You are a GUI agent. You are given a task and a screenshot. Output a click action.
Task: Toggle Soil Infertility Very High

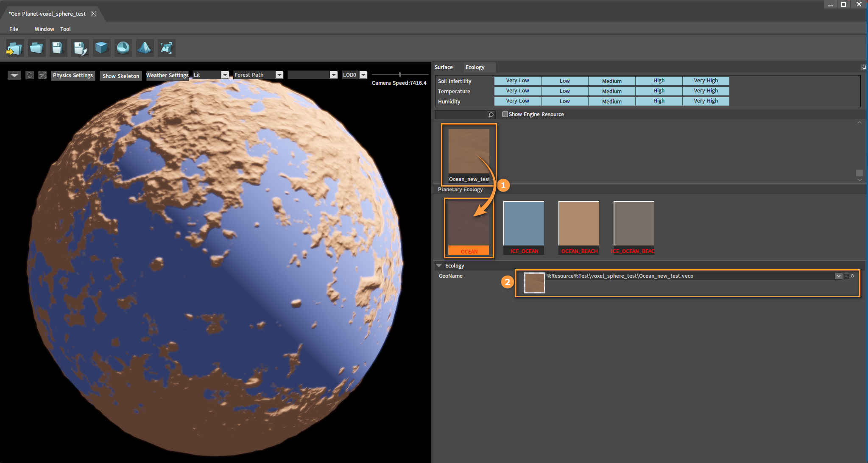[x=706, y=81]
